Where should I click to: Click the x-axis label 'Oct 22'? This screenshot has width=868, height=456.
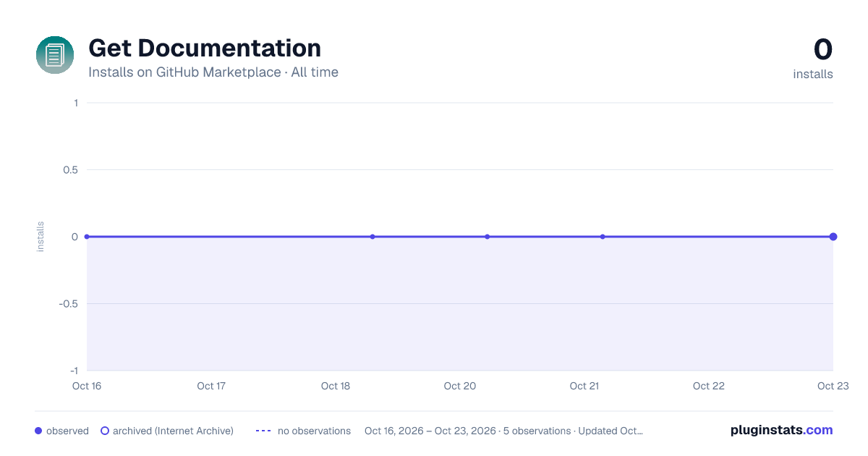pyautogui.click(x=709, y=386)
